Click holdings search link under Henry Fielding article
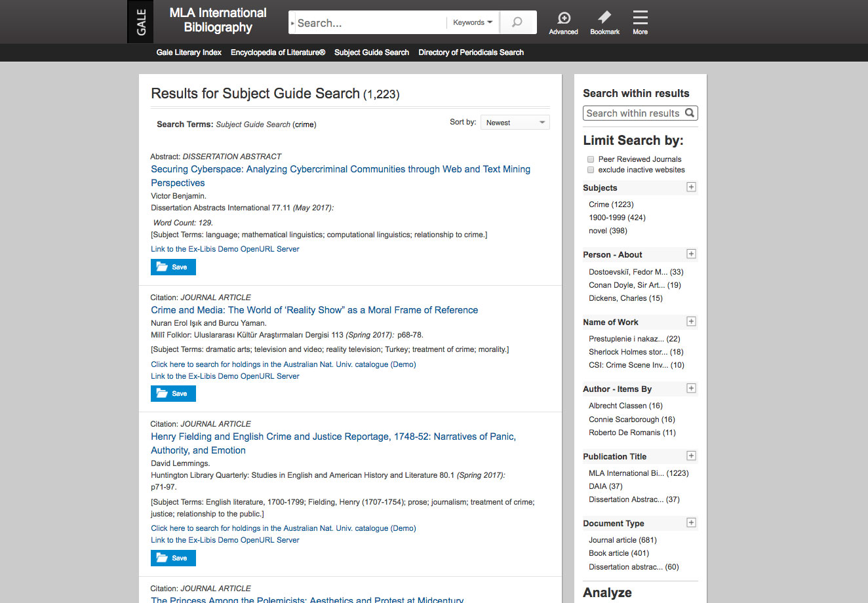868x603 pixels. point(283,528)
